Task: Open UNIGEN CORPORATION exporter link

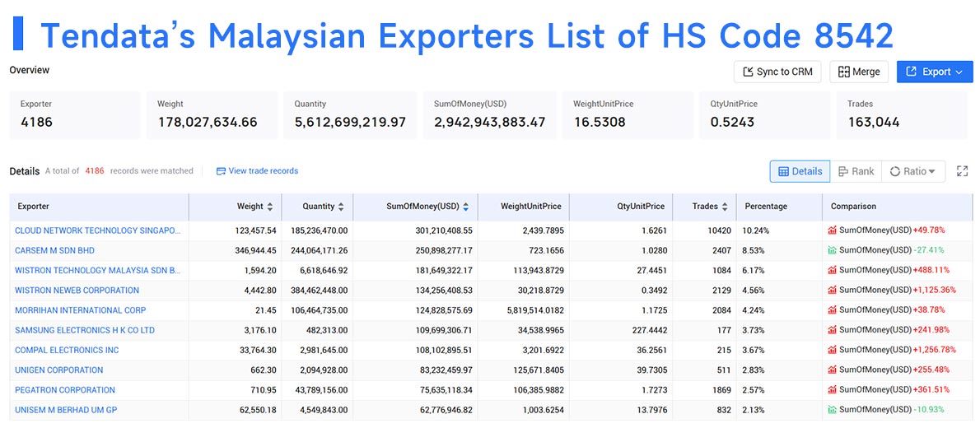Action: point(59,370)
